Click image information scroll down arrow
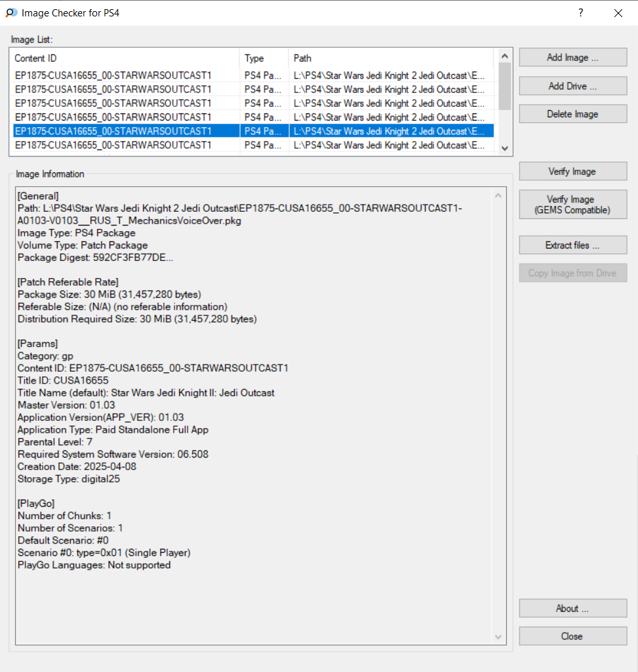Image resolution: width=638 pixels, height=672 pixels. 498,637
